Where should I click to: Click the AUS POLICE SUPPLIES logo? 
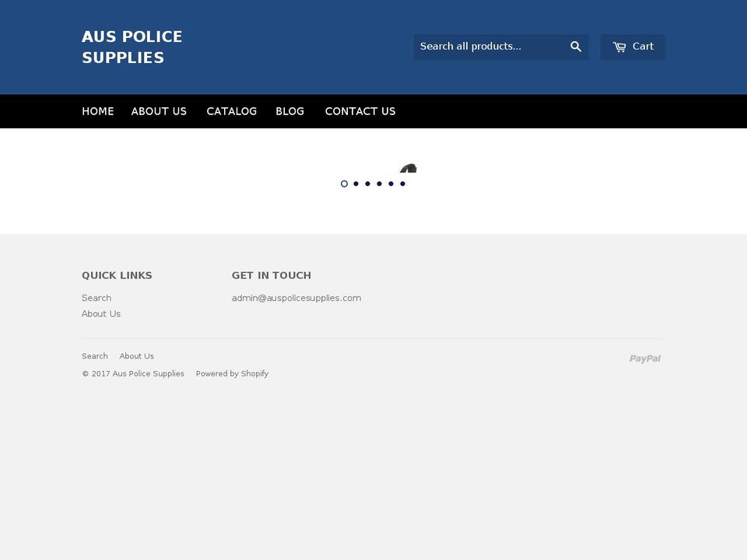pos(132,47)
